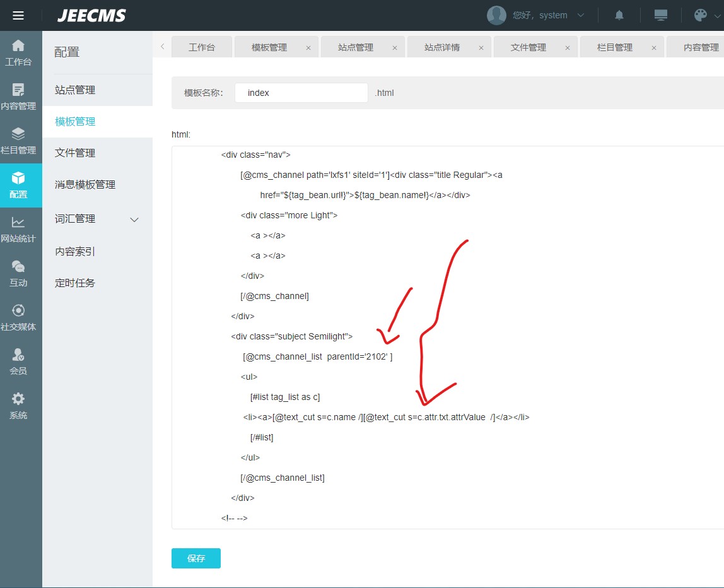Switch to the 站点详情 tab
The width and height of the screenshot is (724, 588).
click(442, 47)
